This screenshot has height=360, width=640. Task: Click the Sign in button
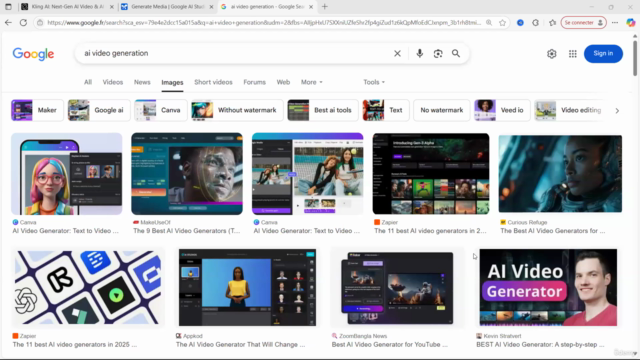tap(603, 53)
